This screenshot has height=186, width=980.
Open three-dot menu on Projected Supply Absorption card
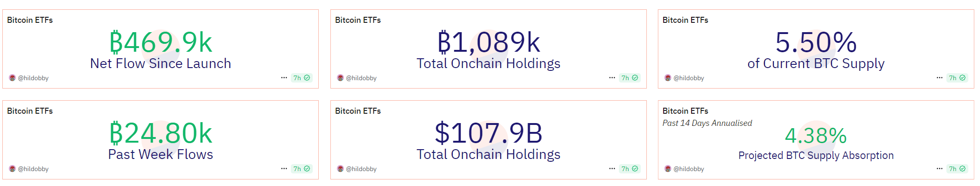pos(940,169)
